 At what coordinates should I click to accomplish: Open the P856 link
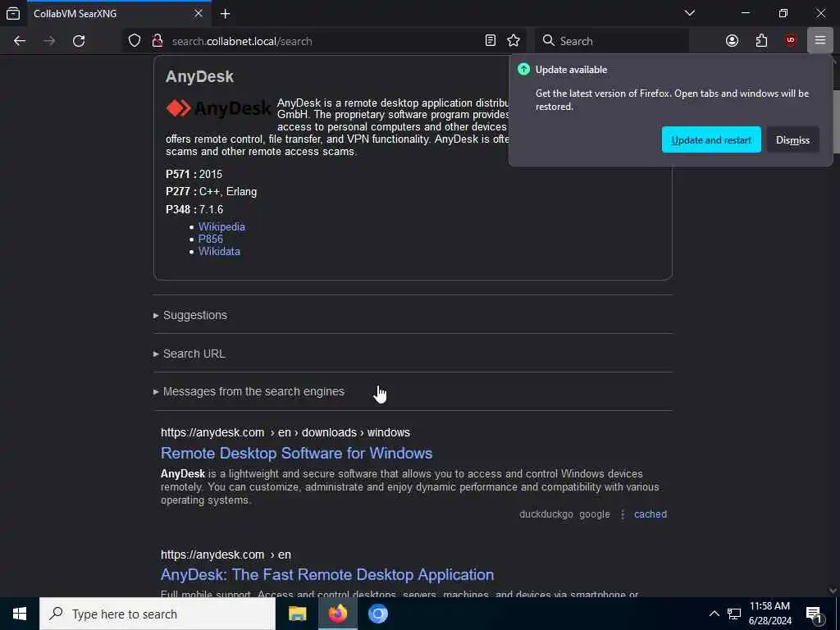click(211, 239)
